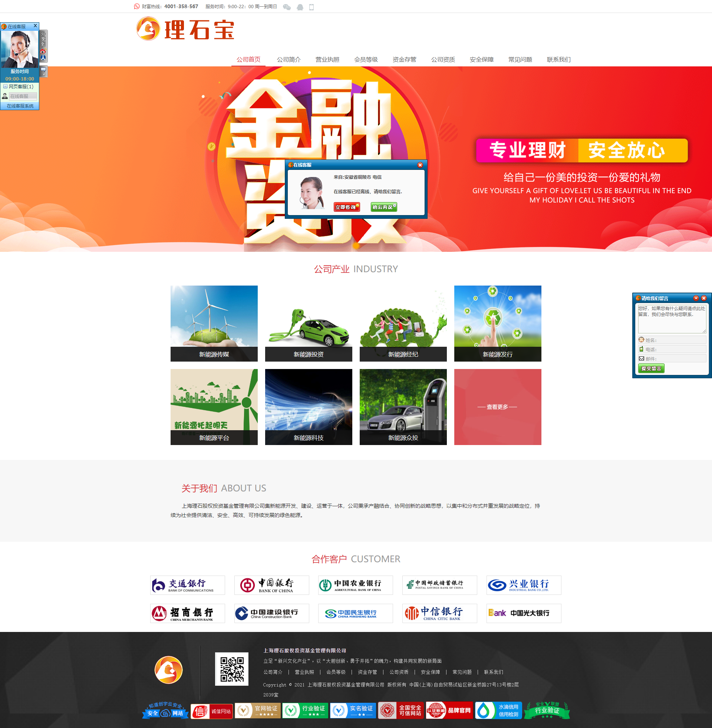Open the 资金存管 nav item
The image size is (712, 728).
[404, 59]
